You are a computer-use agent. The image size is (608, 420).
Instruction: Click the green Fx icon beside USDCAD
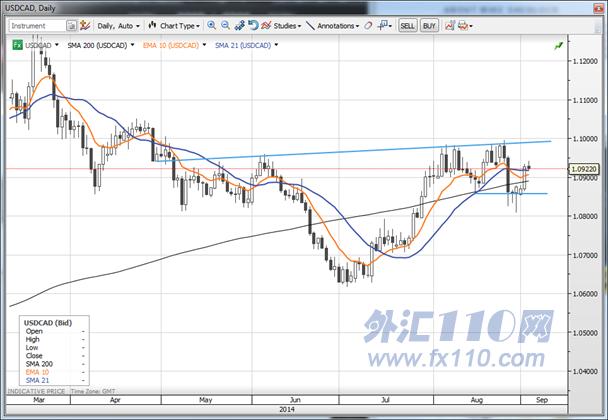17,45
